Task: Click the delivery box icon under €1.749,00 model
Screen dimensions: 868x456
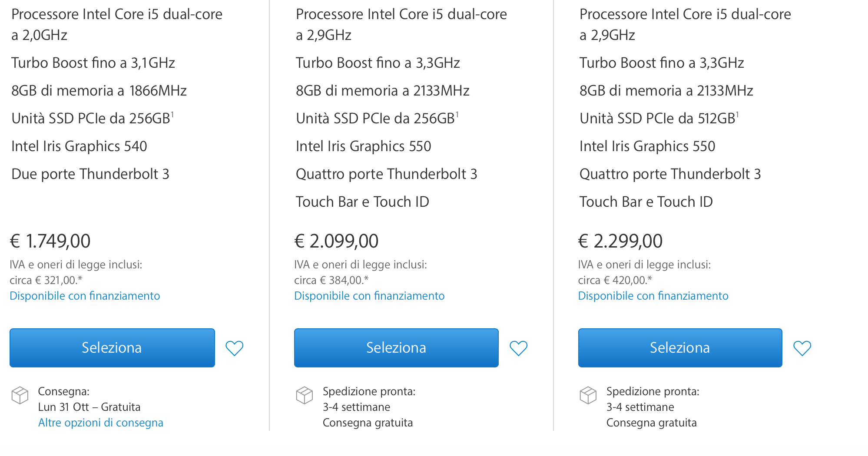Action: pyautogui.click(x=20, y=395)
